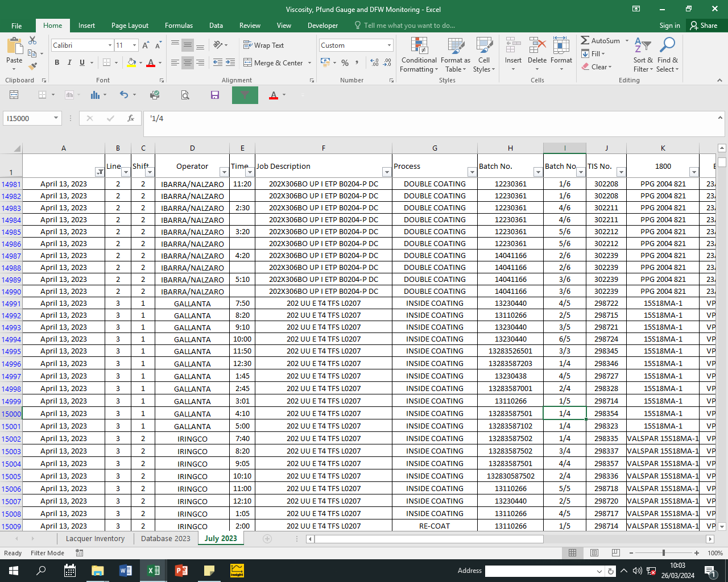This screenshot has width=728, height=582.
Task: Click the Format Painter brush icon
Action: click(x=32, y=66)
